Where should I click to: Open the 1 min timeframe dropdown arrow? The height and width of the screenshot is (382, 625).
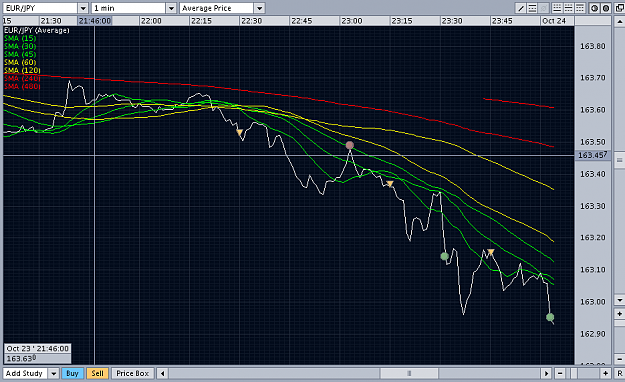click(x=171, y=8)
